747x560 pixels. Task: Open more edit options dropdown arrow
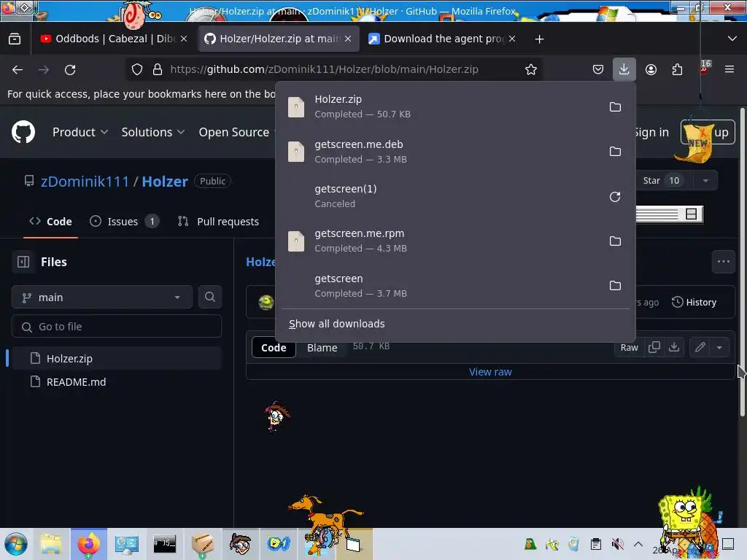719,347
